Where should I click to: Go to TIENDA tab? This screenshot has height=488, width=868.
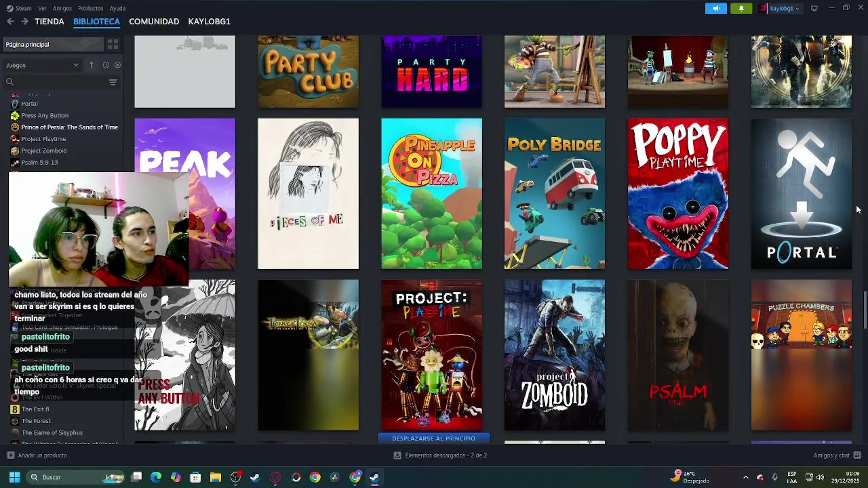click(50, 22)
